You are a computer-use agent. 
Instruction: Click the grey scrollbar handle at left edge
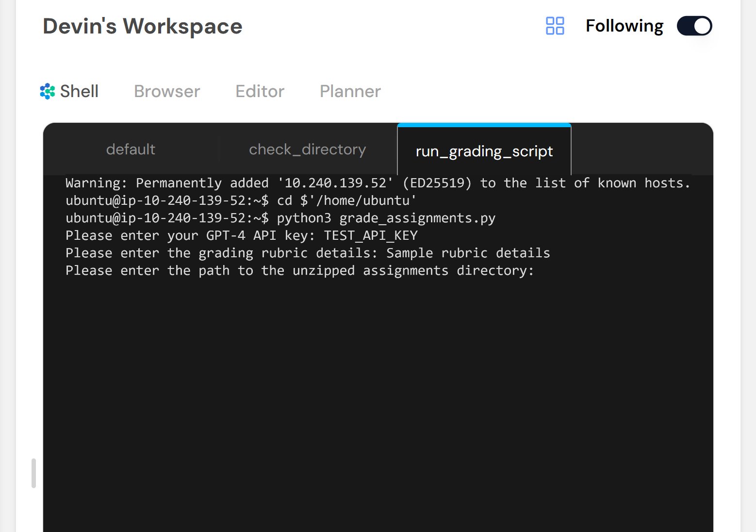pos(33,473)
